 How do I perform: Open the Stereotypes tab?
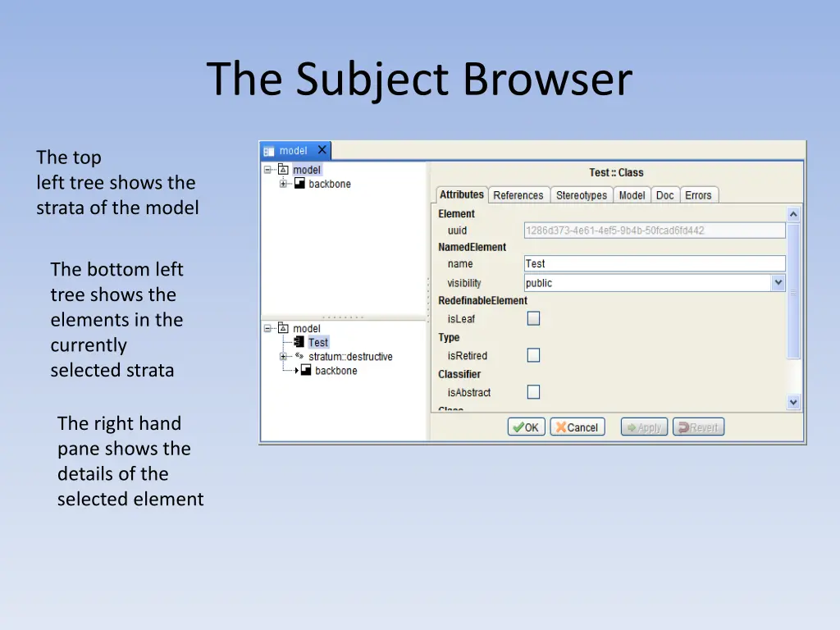pos(581,195)
